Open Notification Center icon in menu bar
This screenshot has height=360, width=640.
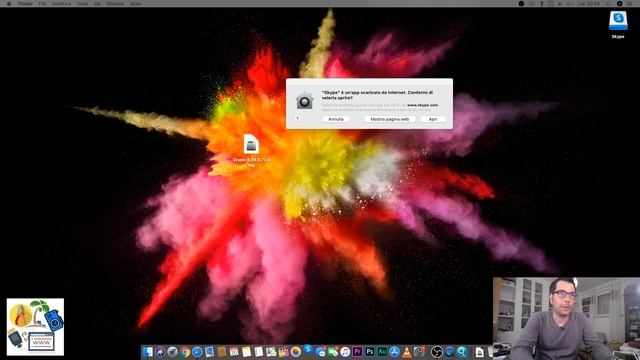point(630,3)
